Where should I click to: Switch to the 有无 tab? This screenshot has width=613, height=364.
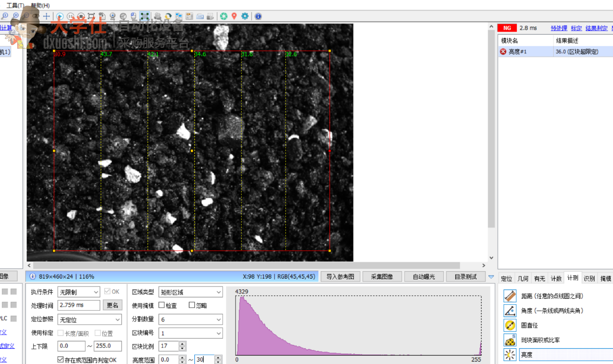pos(539,279)
